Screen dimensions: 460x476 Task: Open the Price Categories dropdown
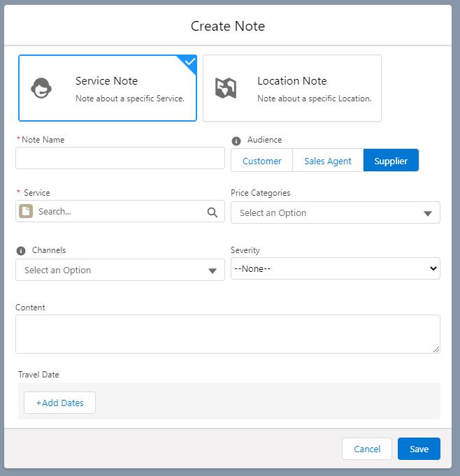335,212
